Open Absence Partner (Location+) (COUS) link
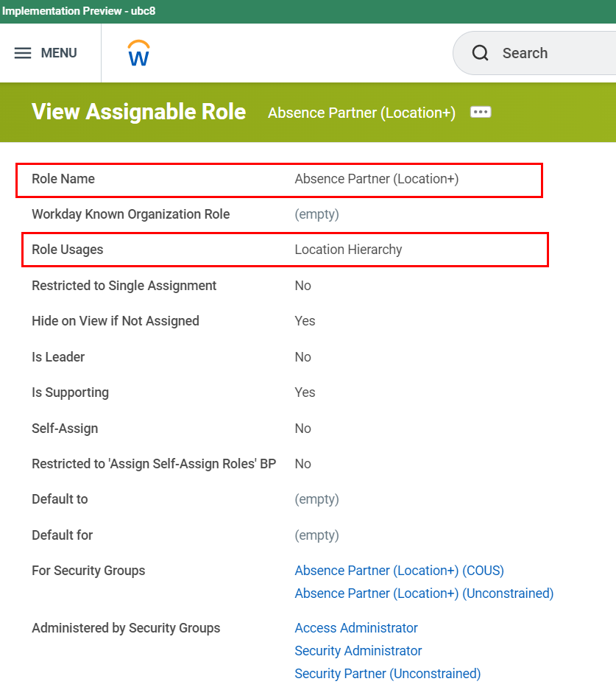The image size is (616, 687). [399, 571]
